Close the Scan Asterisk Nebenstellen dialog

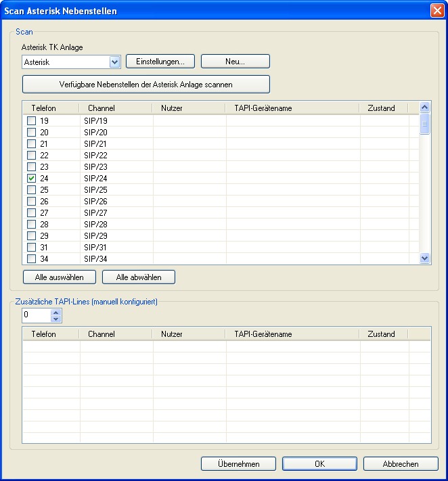tap(436, 11)
